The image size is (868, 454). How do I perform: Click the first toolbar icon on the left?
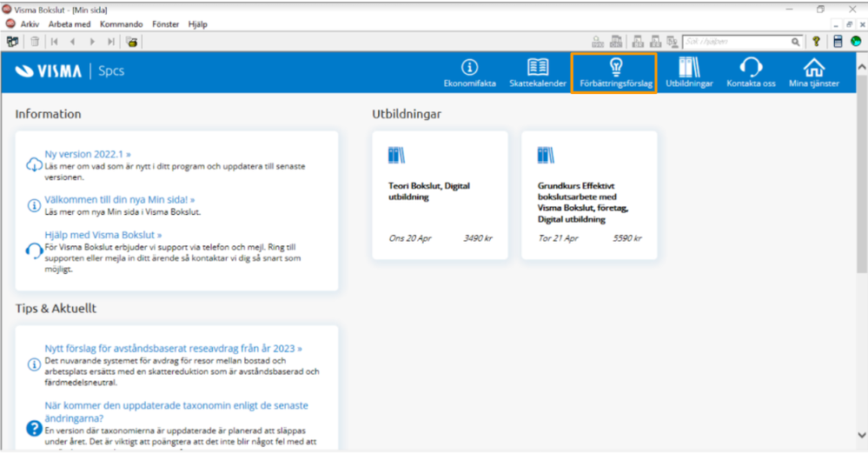[12, 42]
